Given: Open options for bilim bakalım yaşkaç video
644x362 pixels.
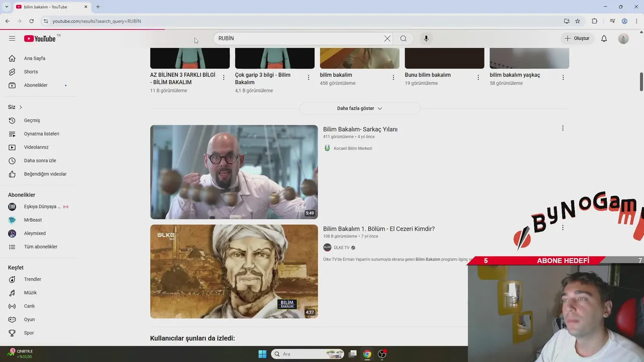Looking at the screenshot, I should 563,77.
